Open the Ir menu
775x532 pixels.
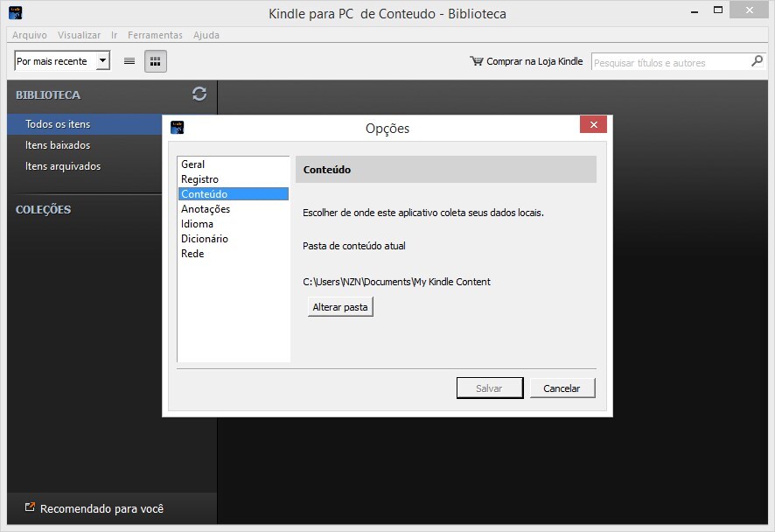point(115,35)
